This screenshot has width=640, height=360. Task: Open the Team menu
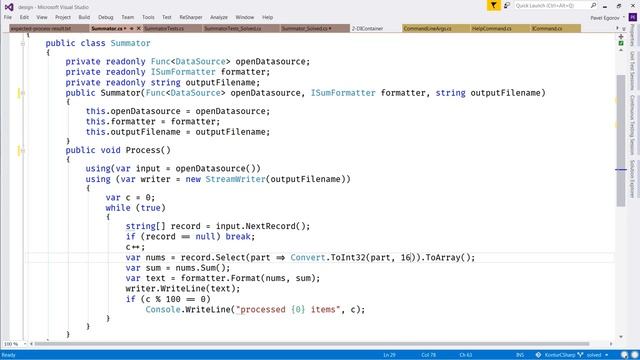pyautogui.click(x=127, y=18)
